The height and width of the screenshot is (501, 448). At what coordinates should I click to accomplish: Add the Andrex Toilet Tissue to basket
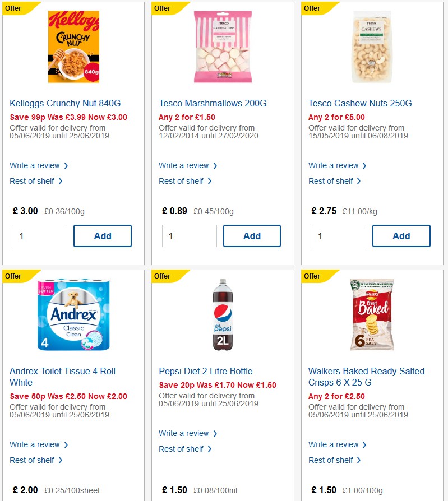pyautogui.click(x=103, y=499)
